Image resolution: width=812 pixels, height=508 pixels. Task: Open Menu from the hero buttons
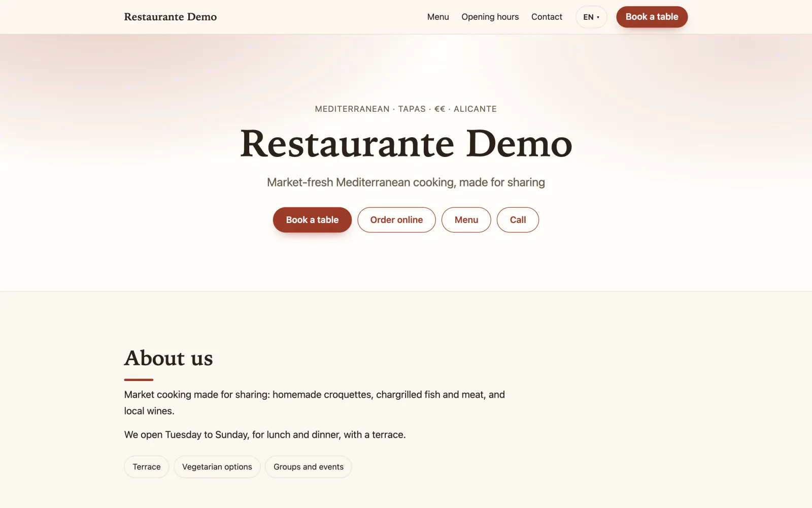[x=466, y=220]
